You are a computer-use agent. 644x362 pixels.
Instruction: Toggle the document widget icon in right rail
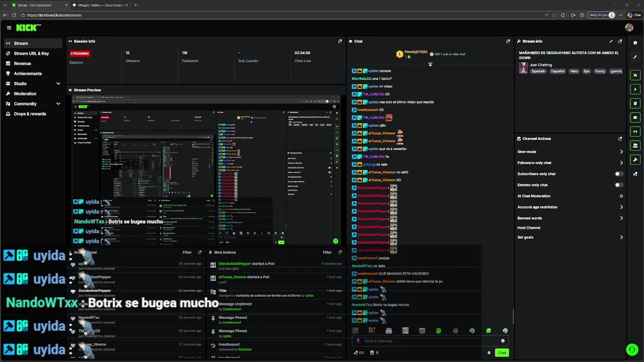[635, 103]
